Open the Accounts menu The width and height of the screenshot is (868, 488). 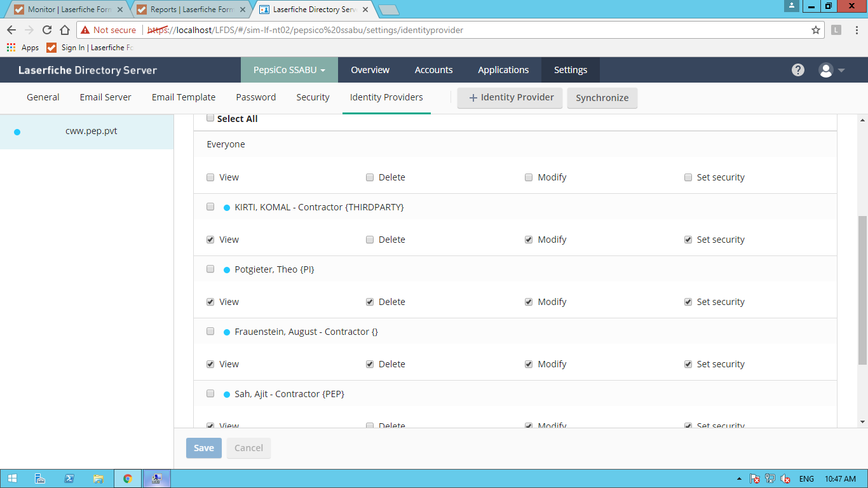click(434, 70)
